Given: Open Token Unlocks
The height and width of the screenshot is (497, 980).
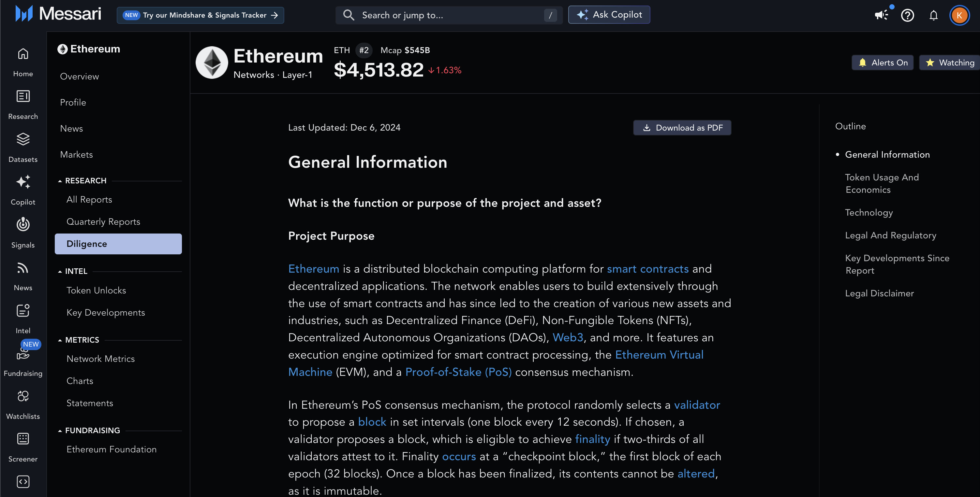Looking at the screenshot, I should [96, 290].
